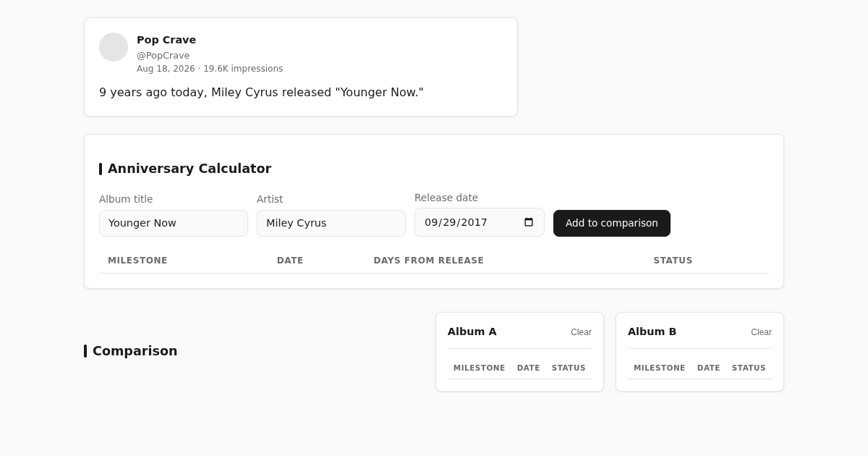Click MILESTONE header in Album A card

[480, 368]
